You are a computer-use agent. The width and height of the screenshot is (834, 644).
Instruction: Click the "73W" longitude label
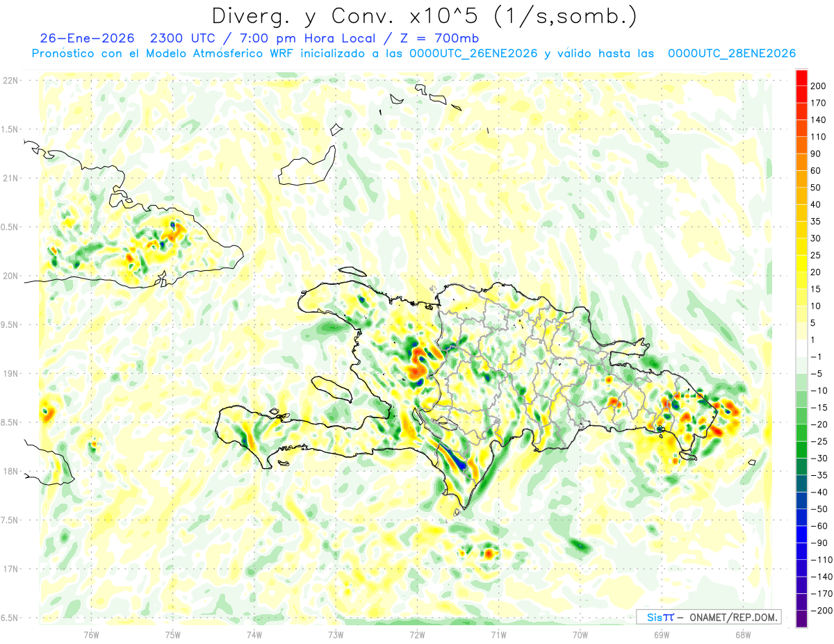click(335, 634)
